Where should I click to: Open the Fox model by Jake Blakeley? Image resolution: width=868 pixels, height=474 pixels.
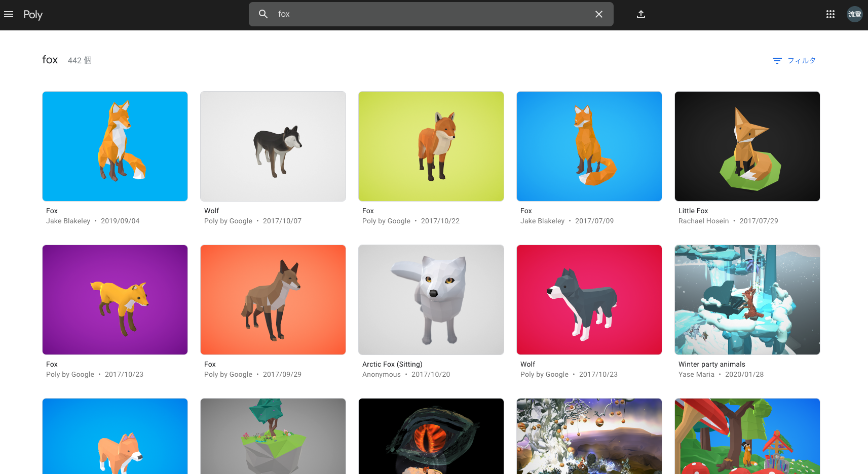(115, 146)
